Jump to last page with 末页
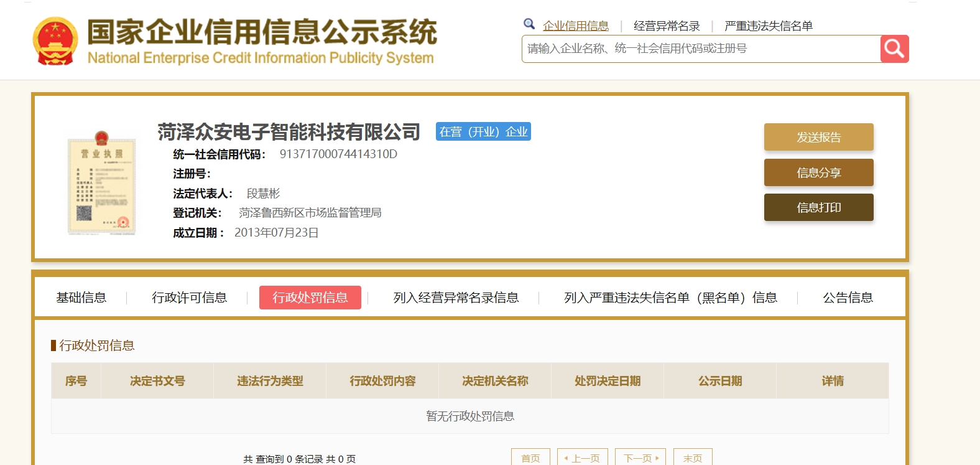 [693, 458]
